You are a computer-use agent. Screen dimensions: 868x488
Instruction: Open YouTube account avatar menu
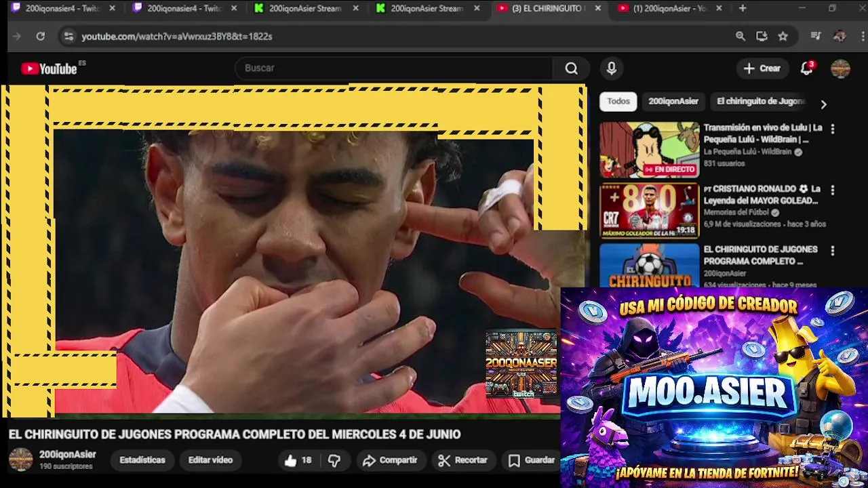pyautogui.click(x=840, y=68)
